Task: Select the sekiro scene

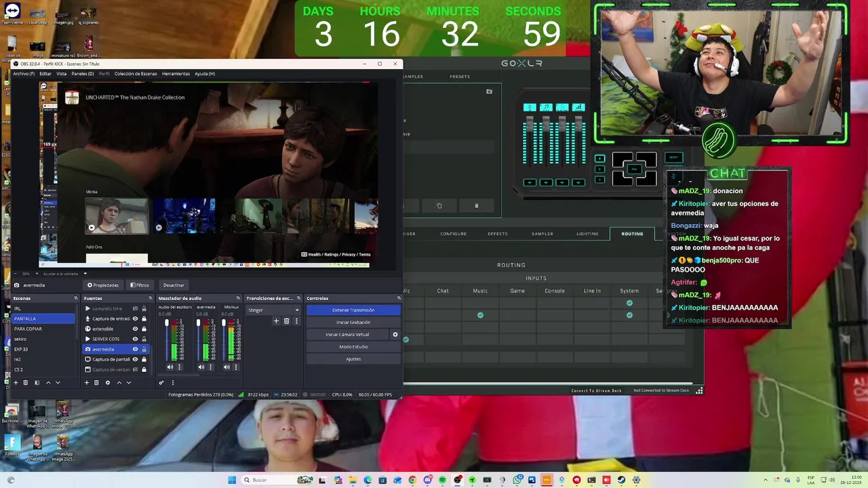Action: point(43,339)
